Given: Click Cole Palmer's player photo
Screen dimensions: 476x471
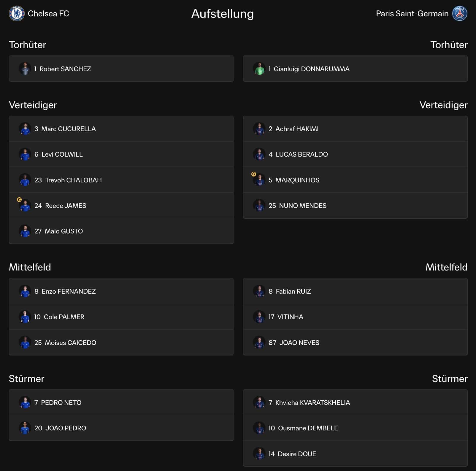Looking at the screenshot, I should (x=25, y=317).
